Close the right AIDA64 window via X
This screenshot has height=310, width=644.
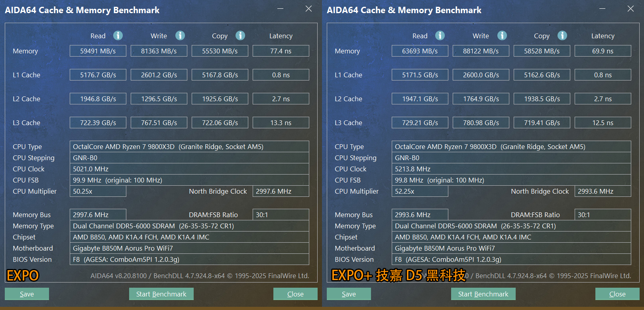point(630,9)
